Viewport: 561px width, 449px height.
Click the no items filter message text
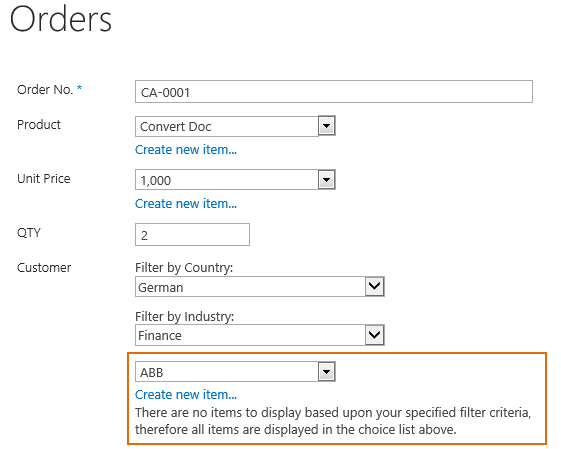(333, 421)
